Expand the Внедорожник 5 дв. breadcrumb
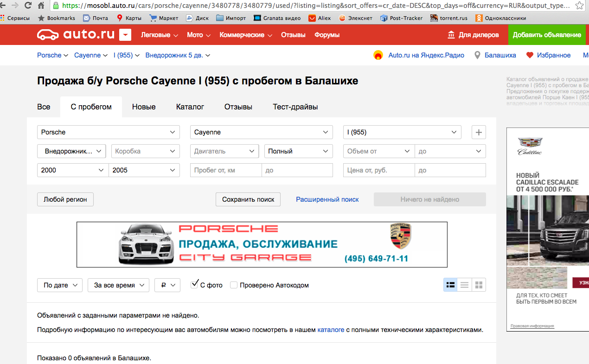The height and width of the screenshot is (364, 589). pyautogui.click(x=178, y=55)
